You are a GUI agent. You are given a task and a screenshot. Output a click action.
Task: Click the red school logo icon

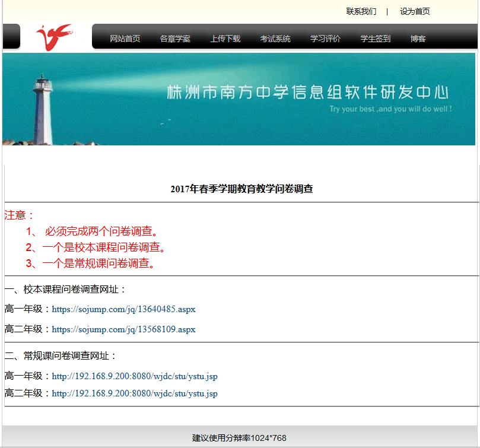tap(54, 37)
